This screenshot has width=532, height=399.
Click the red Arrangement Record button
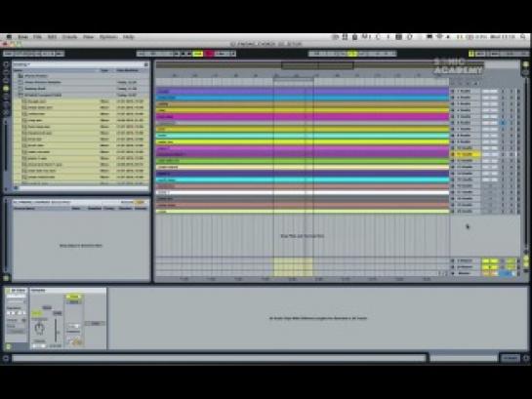tap(209, 54)
